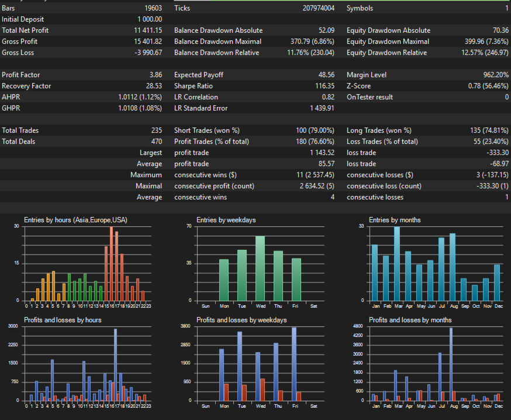Viewport: 511px width, 420px height.
Task: Select the LR Correlation value 0.82
Action: [328, 97]
